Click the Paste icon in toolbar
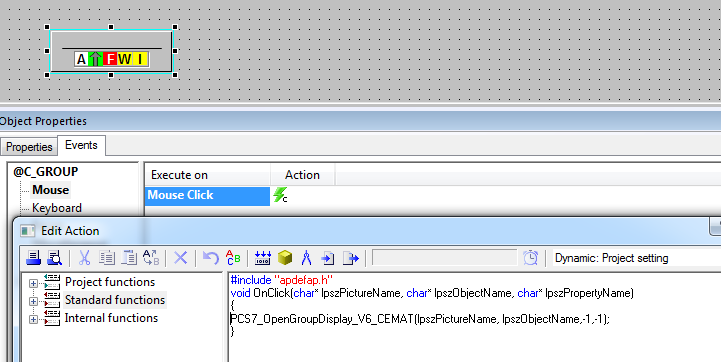Viewport: 721px width, 362px height. click(129, 258)
